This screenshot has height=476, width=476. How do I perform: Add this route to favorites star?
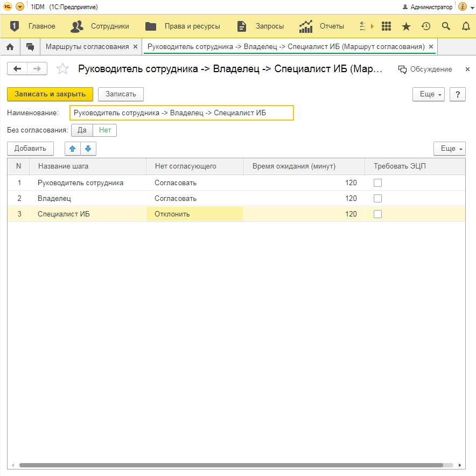point(63,69)
